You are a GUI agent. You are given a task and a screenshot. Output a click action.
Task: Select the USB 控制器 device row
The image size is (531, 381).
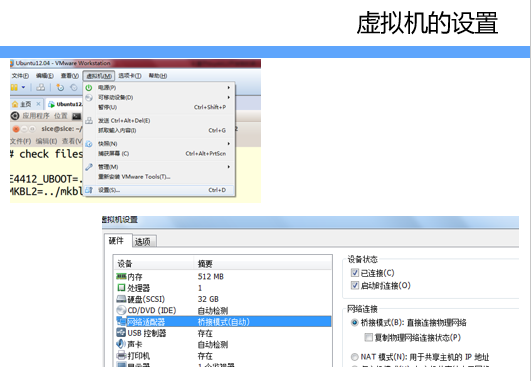point(222,333)
